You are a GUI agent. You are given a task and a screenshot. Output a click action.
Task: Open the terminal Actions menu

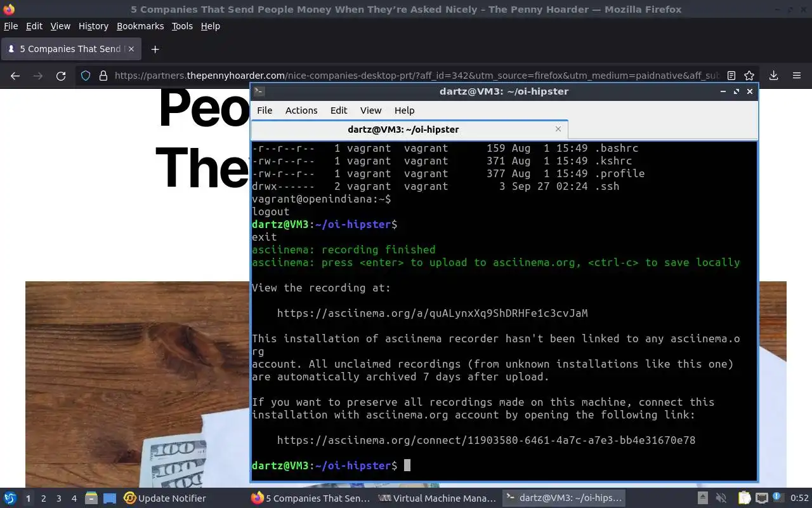click(301, 110)
